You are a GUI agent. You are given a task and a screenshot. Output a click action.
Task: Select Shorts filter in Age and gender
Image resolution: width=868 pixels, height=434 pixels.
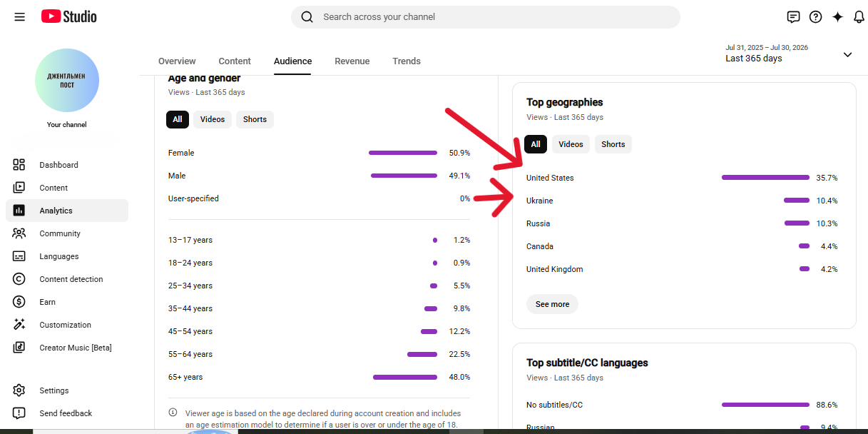255,119
